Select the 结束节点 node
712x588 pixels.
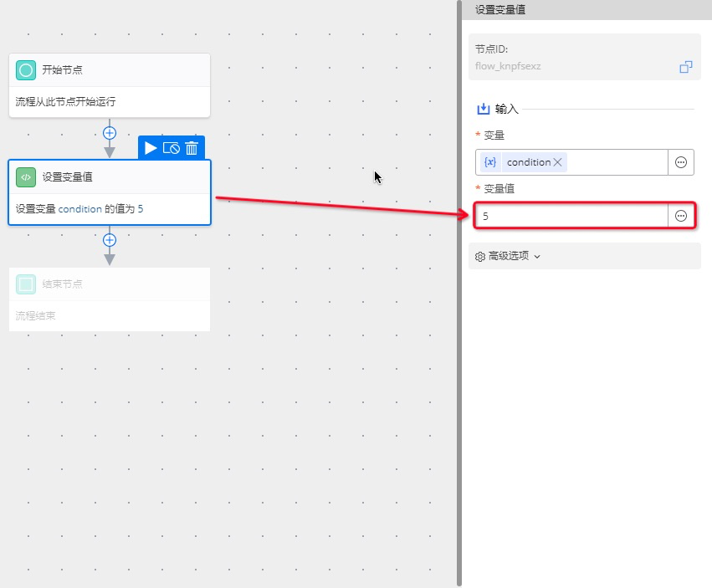pos(110,299)
